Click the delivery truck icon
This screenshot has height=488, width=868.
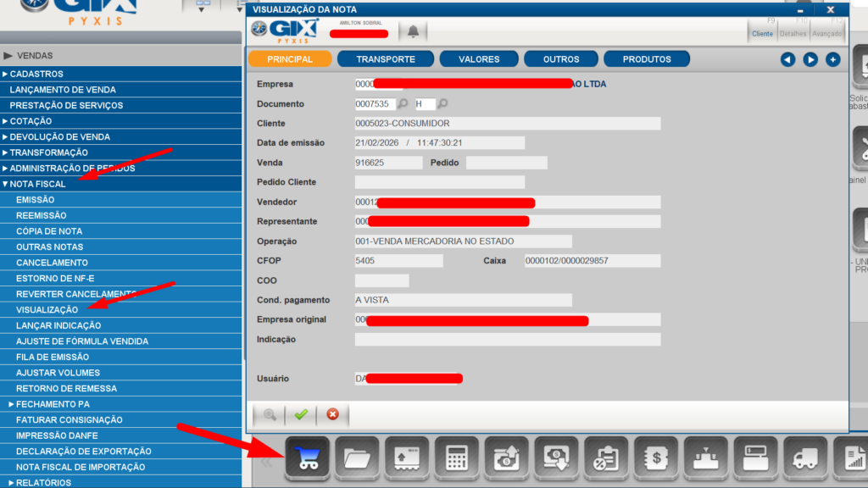pos(805,458)
